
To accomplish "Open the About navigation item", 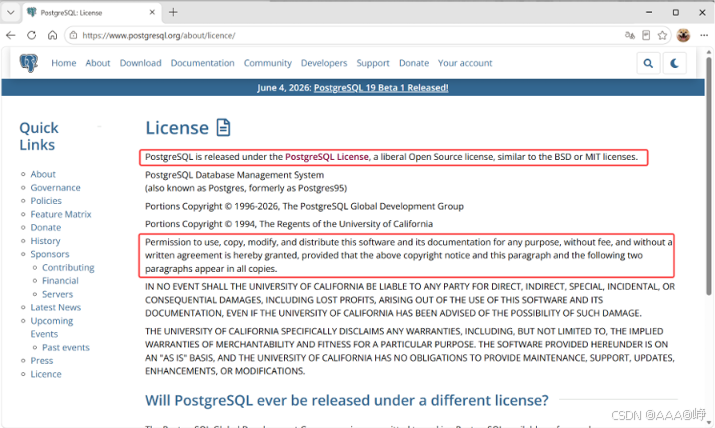I will pos(98,63).
